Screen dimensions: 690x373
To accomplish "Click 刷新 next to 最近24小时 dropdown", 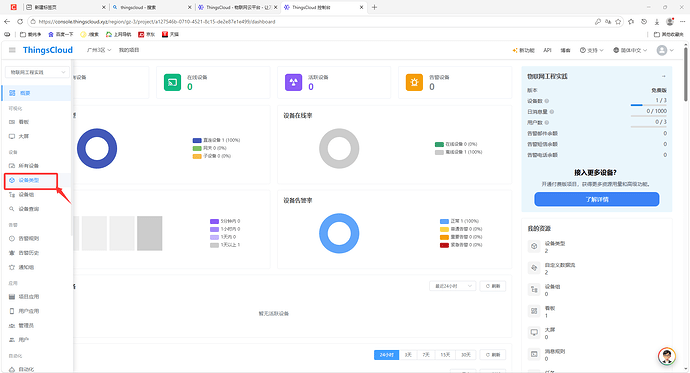I will 493,286.
